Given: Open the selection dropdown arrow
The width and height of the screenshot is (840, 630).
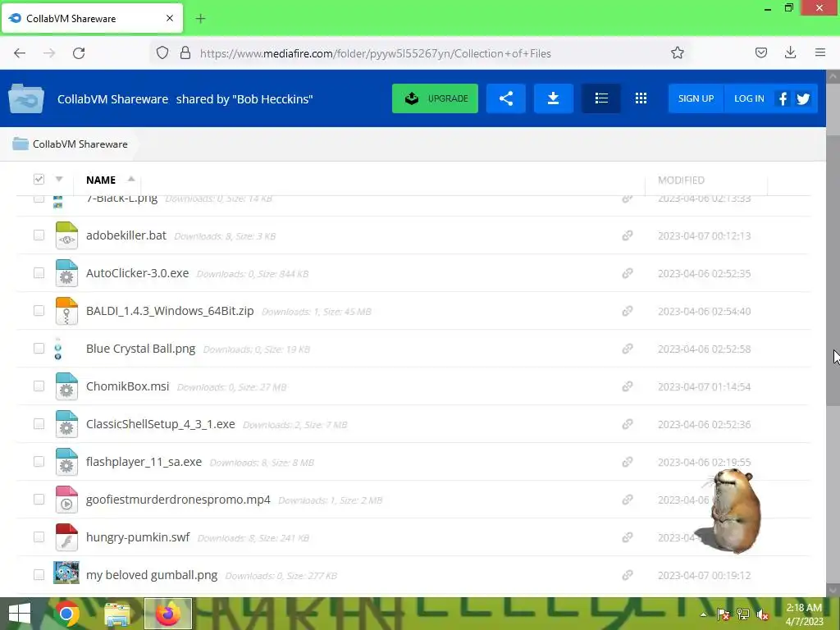Looking at the screenshot, I should pyautogui.click(x=59, y=179).
